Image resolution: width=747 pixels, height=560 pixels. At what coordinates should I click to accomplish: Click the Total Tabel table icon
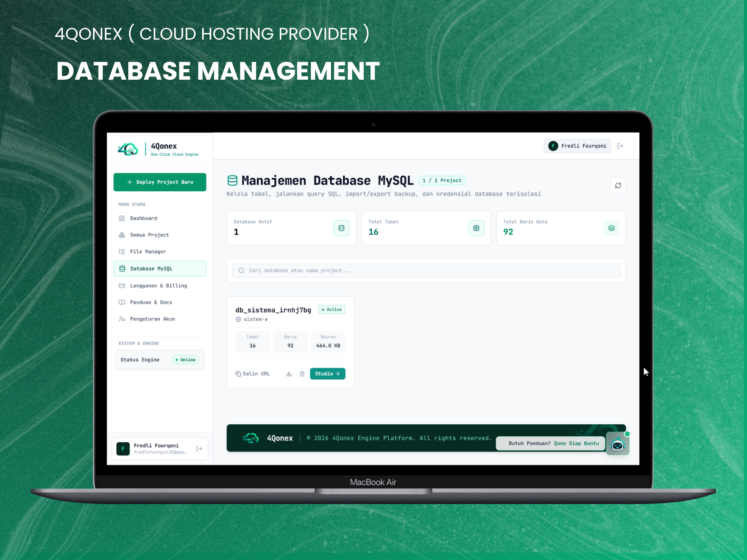click(x=476, y=228)
